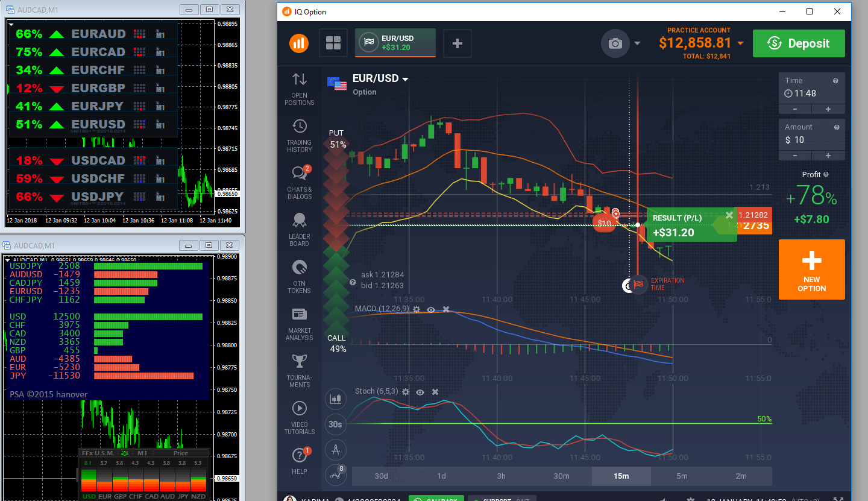Remove the Stoch indicator
This screenshot has width=868, height=501.
point(435,392)
